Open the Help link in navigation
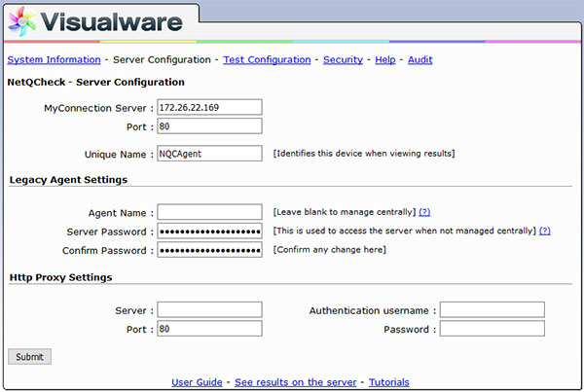The width and height of the screenshot is (584, 392). coord(385,59)
